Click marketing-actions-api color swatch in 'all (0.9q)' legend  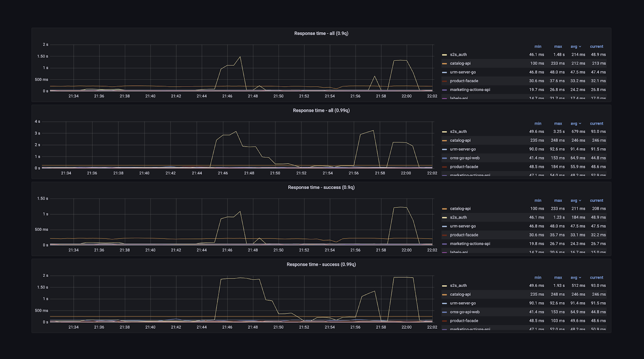[444, 90]
